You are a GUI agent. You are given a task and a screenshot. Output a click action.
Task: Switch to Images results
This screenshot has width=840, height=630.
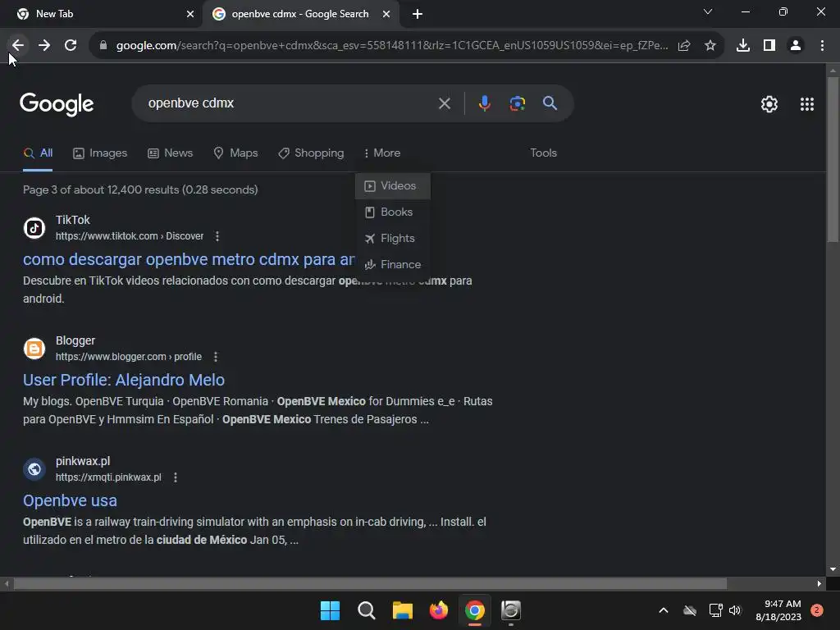point(100,153)
